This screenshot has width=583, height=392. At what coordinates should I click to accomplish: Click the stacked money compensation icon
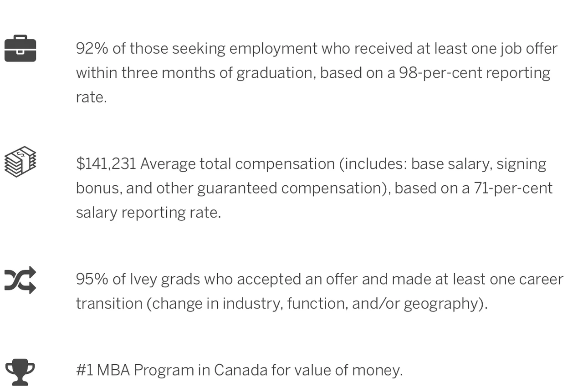tap(20, 161)
